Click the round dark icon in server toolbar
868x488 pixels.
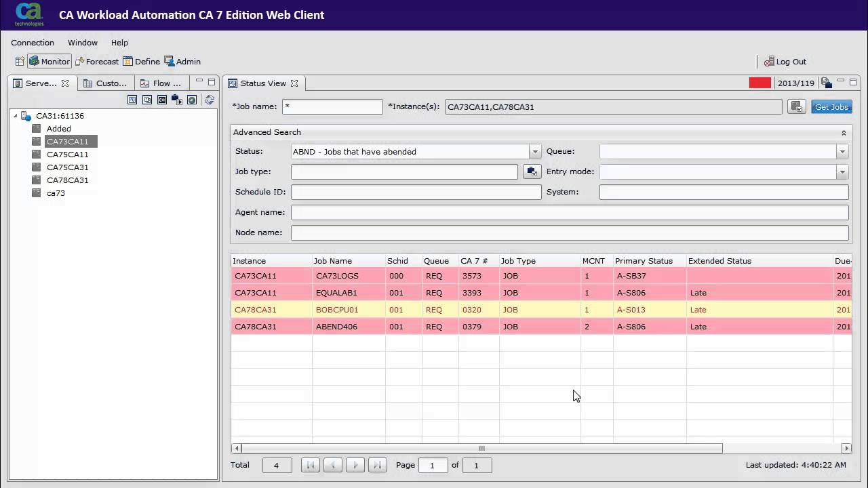coord(192,100)
